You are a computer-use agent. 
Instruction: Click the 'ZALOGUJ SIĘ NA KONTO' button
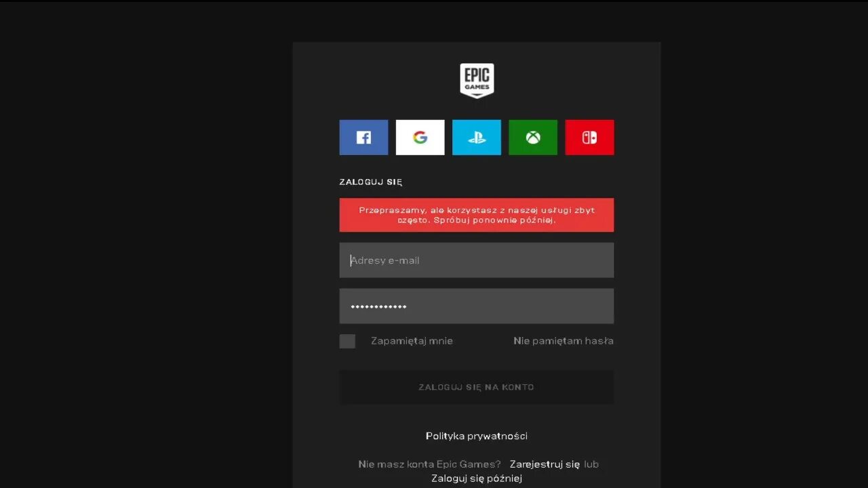pyautogui.click(x=477, y=387)
